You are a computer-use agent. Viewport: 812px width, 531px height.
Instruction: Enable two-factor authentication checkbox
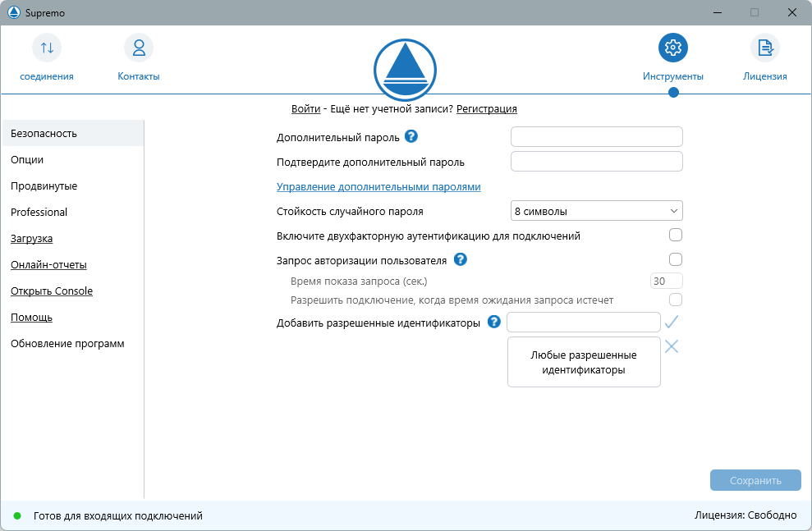coord(675,235)
